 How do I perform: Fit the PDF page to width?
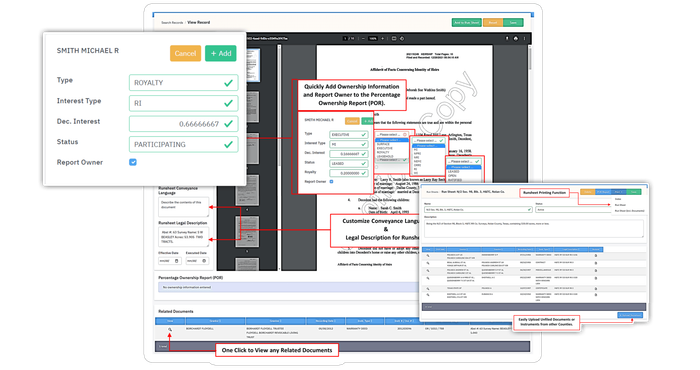pos(394,38)
